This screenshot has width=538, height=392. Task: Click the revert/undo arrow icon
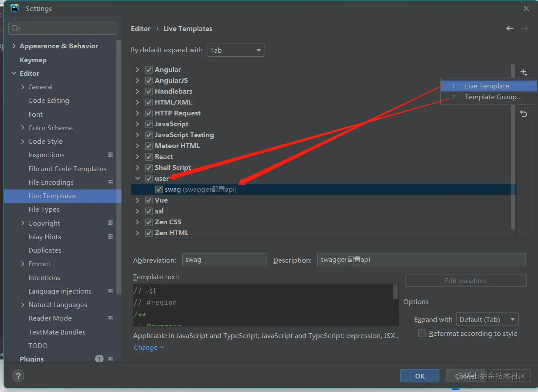[x=524, y=114]
